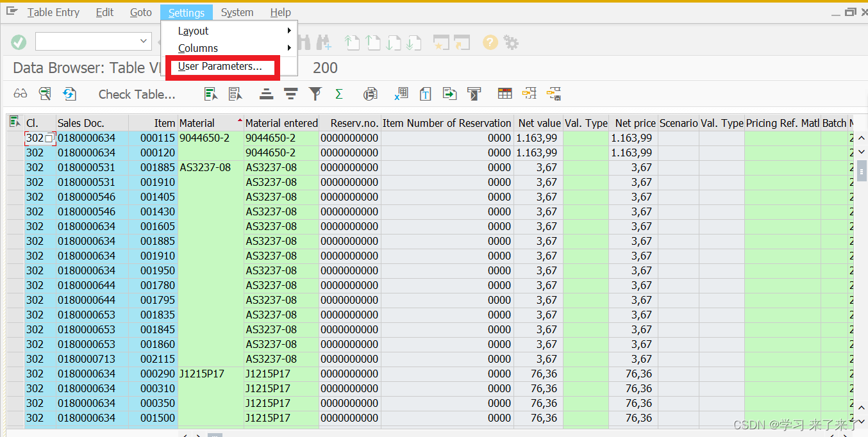Open the Help question mark icon
868x437 pixels.
(490, 42)
